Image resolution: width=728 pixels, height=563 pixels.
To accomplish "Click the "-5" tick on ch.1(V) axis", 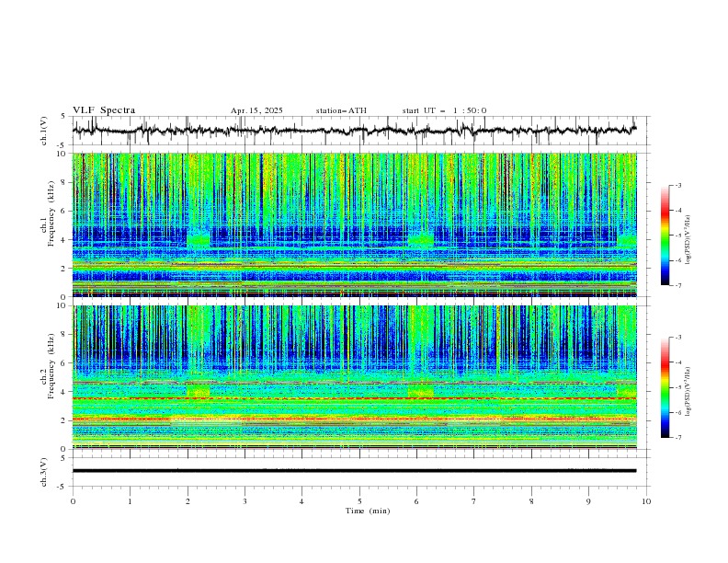I will (x=62, y=145).
